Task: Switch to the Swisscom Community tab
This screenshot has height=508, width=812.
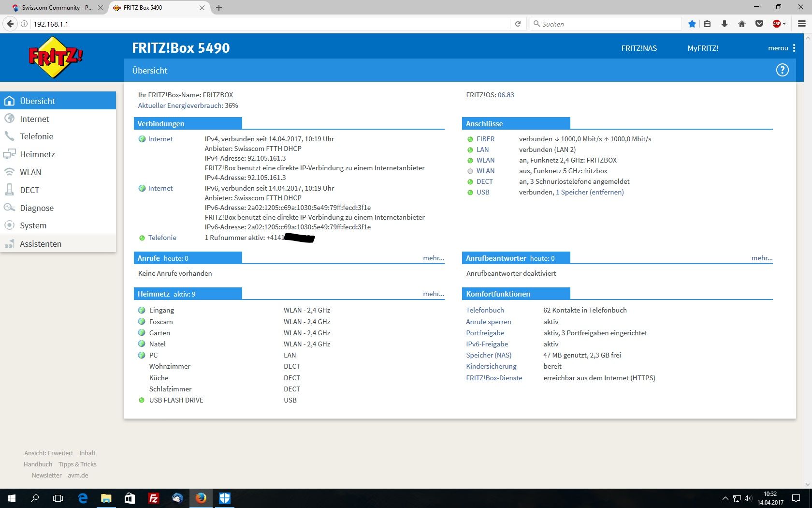Action: click(57, 8)
